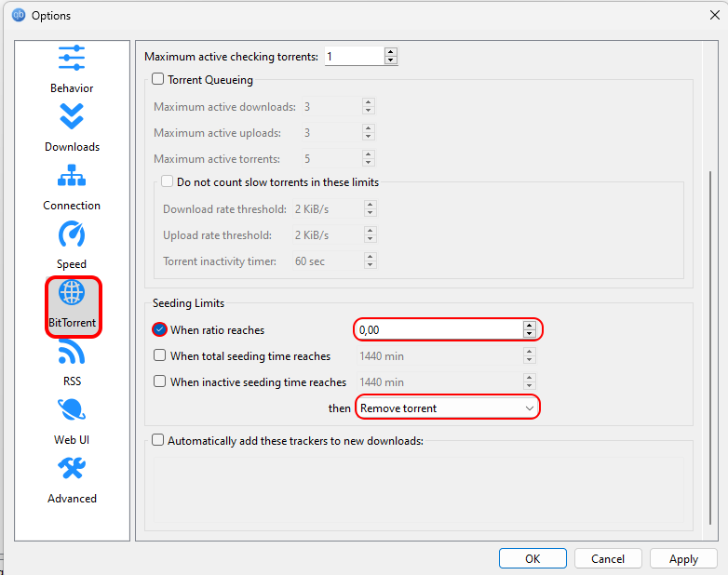Enable the Torrent Queueing checkbox
The width and height of the screenshot is (728, 575).
[x=158, y=79]
